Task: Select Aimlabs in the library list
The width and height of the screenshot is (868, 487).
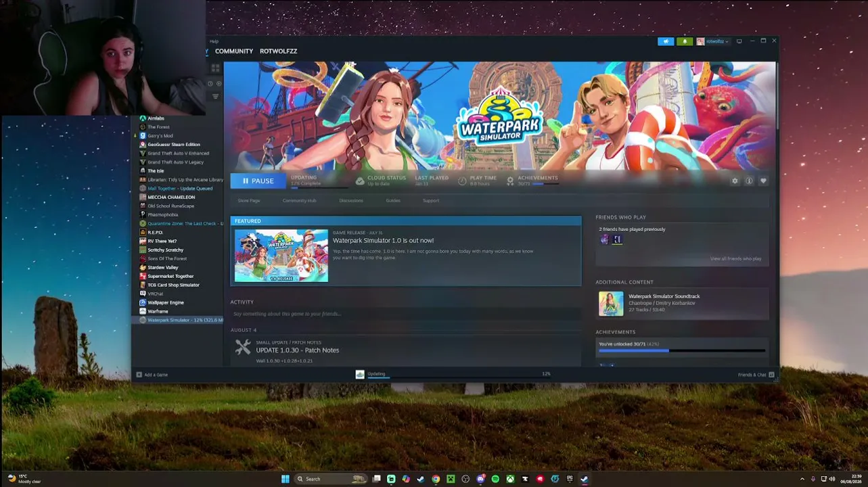Action: [x=177, y=118]
